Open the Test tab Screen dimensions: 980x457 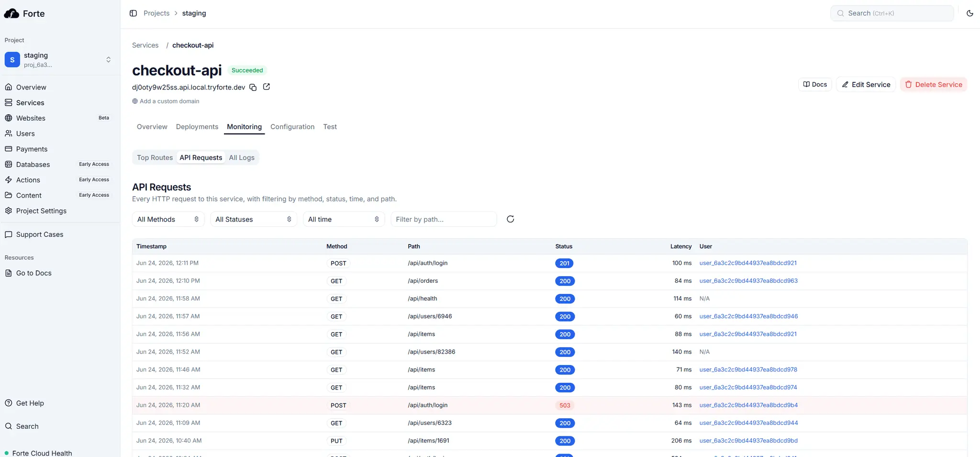pyautogui.click(x=330, y=127)
